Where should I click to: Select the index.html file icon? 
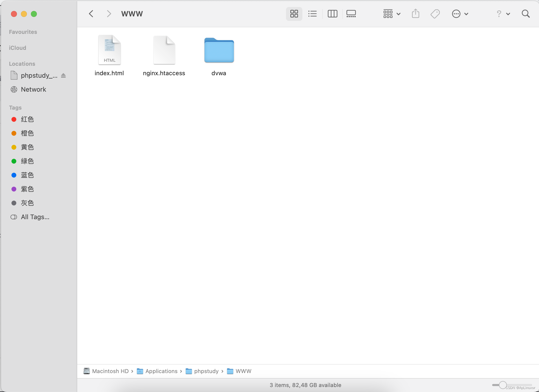point(109,50)
